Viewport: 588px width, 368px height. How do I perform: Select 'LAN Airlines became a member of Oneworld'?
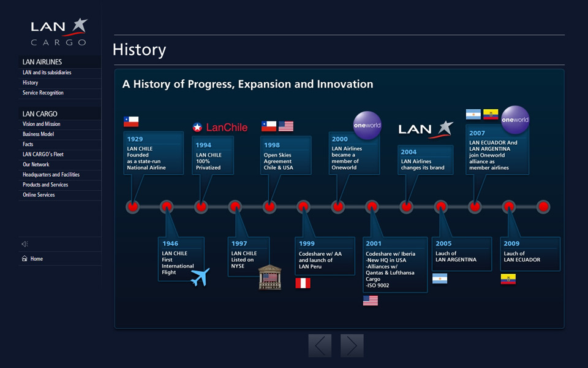click(x=347, y=158)
